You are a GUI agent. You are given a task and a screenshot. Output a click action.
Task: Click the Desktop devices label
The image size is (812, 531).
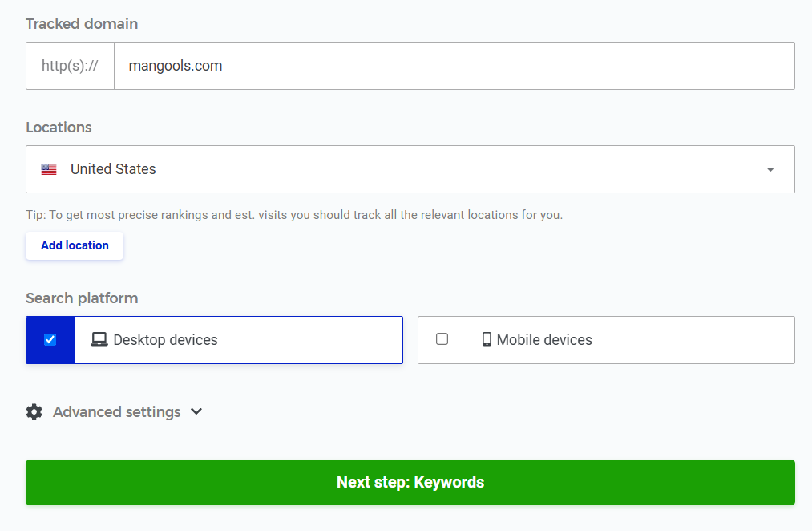(x=165, y=340)
